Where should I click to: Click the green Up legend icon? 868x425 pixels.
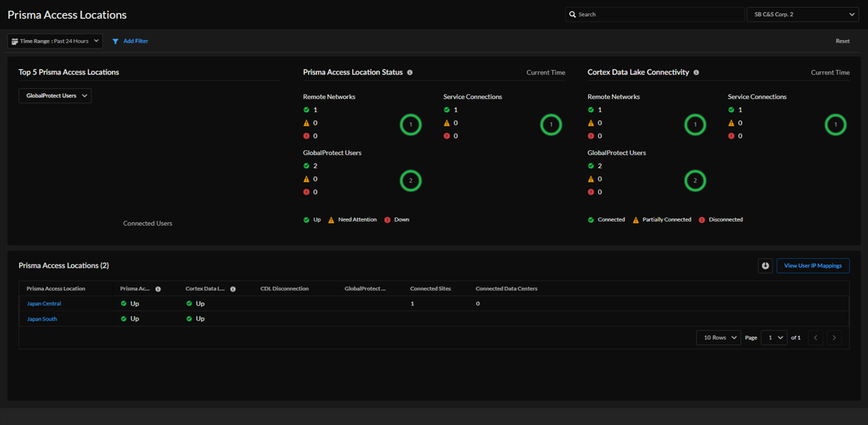pos(307,220)
